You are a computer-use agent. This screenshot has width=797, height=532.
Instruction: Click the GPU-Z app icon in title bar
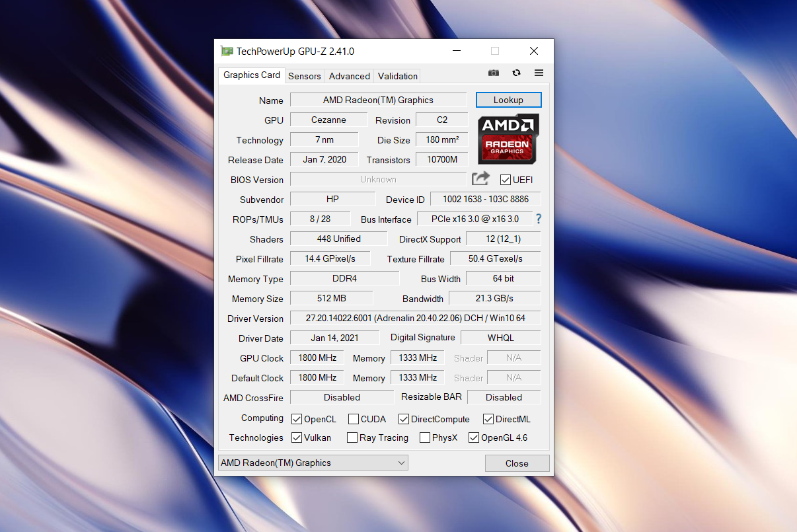[227, 51]
